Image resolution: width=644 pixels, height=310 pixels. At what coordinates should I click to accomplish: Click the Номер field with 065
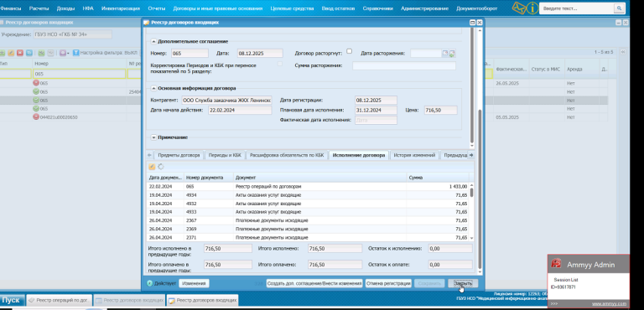pos(190,54)
